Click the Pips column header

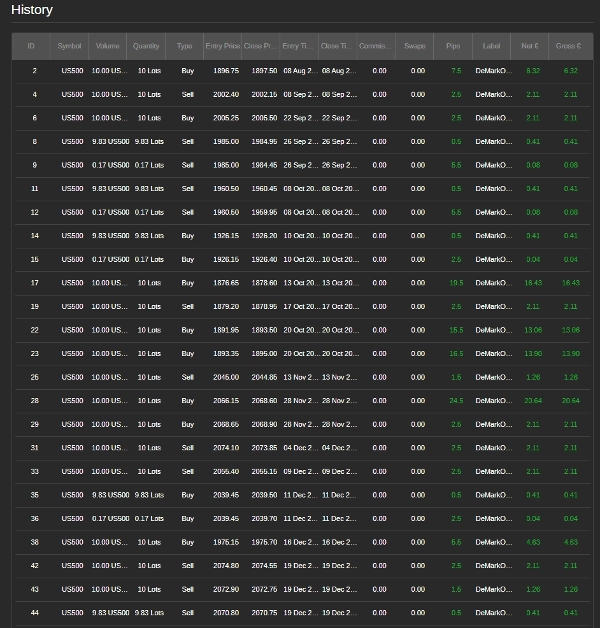click(454, 46)
